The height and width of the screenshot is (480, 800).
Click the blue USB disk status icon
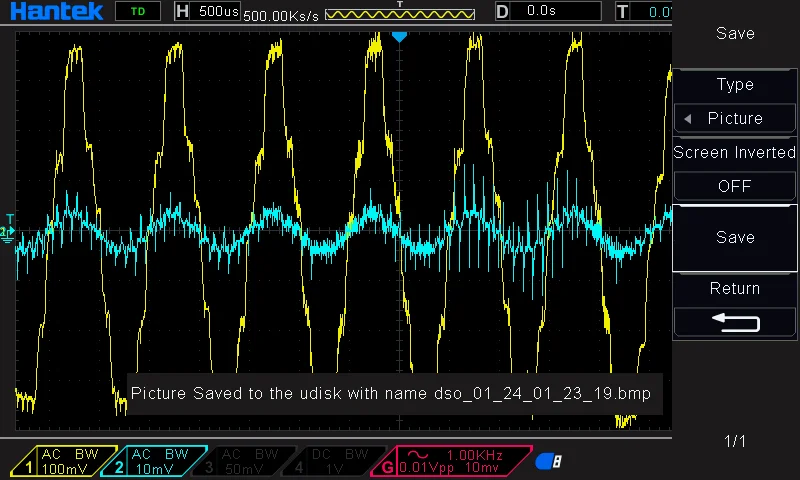(x=548, y=461)
